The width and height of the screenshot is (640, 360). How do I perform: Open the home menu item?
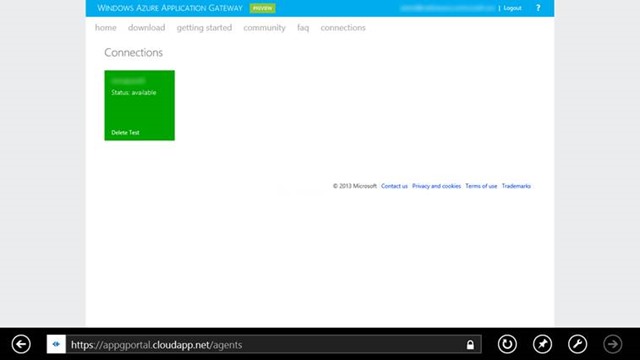click(106, 27)
